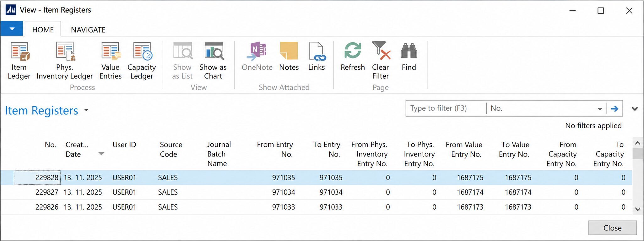
Task: Click the Dynamics NAV application logo icon
Action: tap(11, 10)
